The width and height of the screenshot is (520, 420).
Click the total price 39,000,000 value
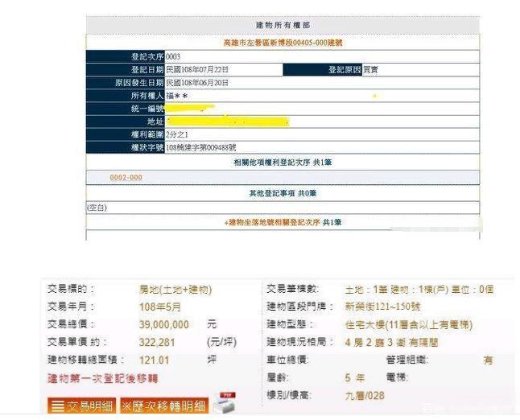click(x=164, y=324)
